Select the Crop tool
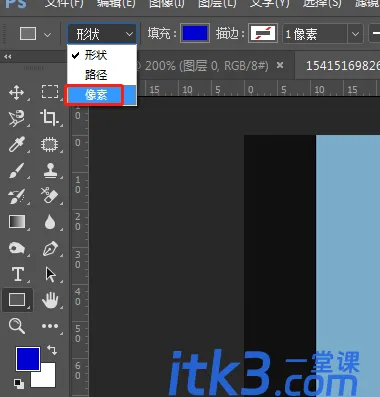 pyautogui.click(x=49, y=118)
